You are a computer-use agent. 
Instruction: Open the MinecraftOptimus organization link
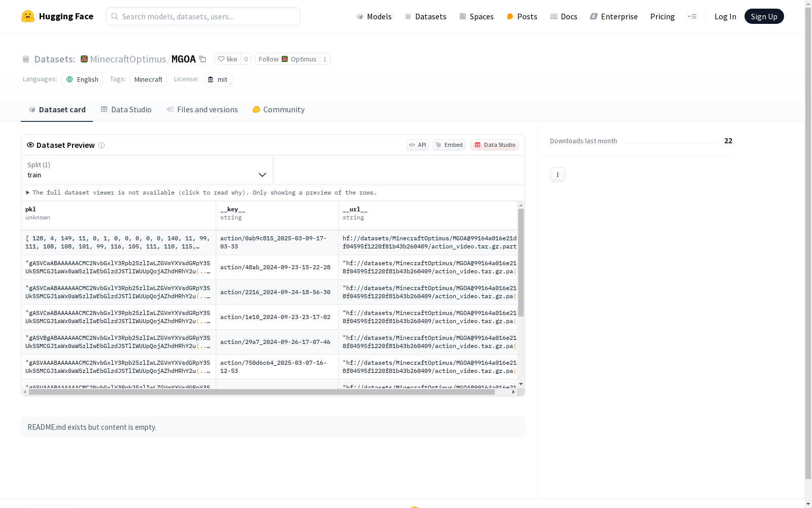pos(128,59)
